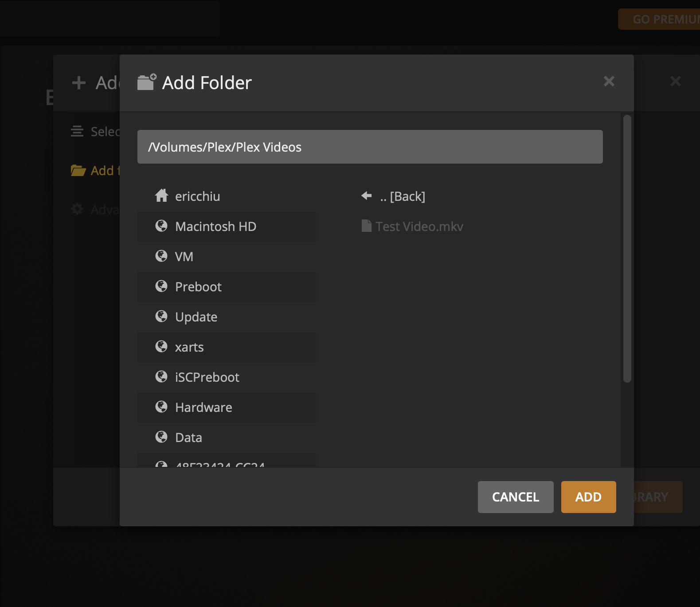Cancel adding the folder

click(516, 497)
